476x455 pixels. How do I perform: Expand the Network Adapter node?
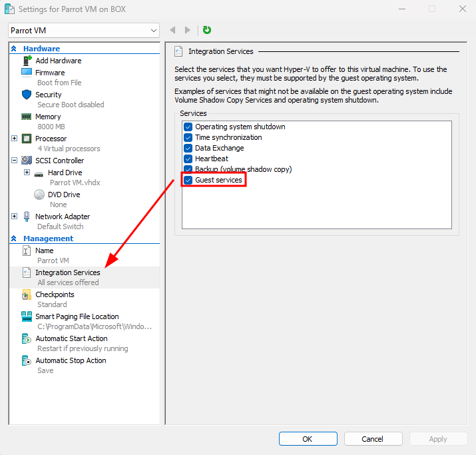point(14,216)
